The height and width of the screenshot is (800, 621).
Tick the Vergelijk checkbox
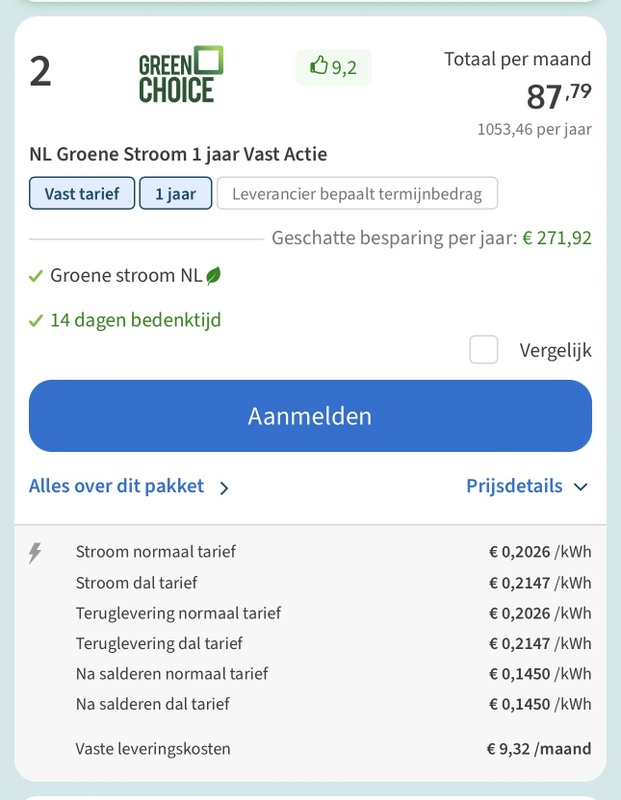click(x=484, y=350)
